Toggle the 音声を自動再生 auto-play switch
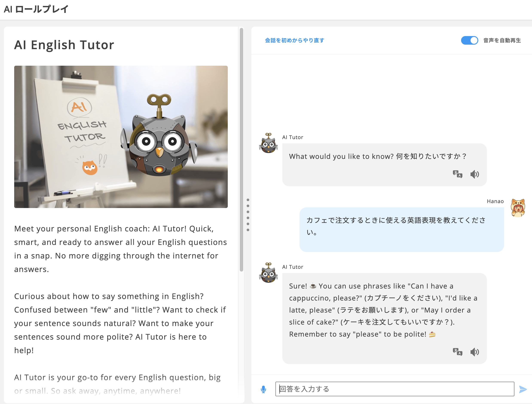 tap(469, 40)
